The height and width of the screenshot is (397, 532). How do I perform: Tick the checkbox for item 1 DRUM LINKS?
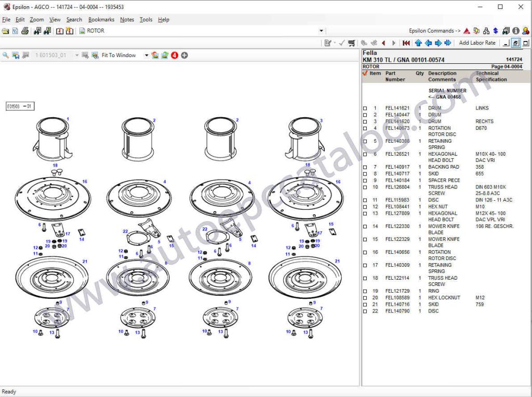pyautogui.click(x=365, y=108)
